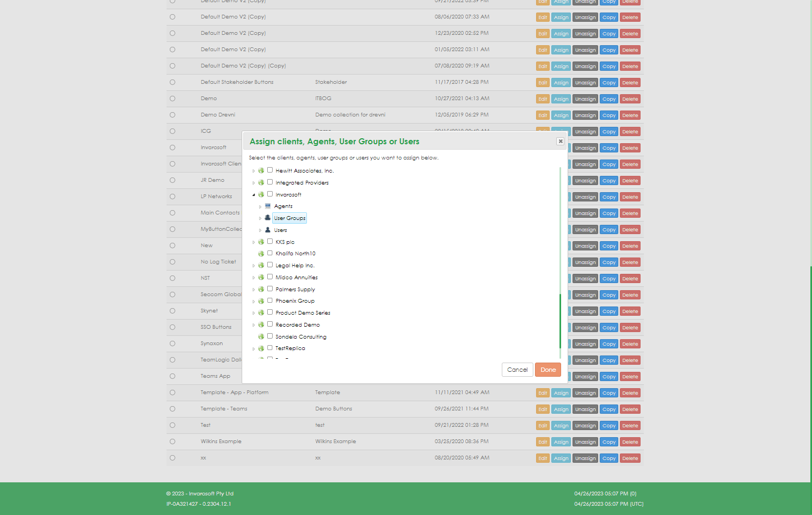812x515 pixels.
Task: Click the Agents node icon
Action: [x=268, y=206]
